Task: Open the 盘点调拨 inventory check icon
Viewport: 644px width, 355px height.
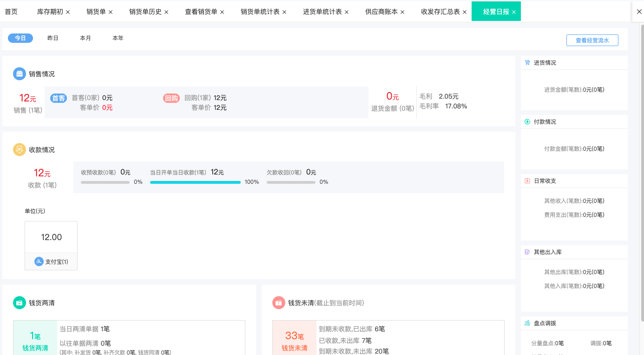Action: point(527,322)
